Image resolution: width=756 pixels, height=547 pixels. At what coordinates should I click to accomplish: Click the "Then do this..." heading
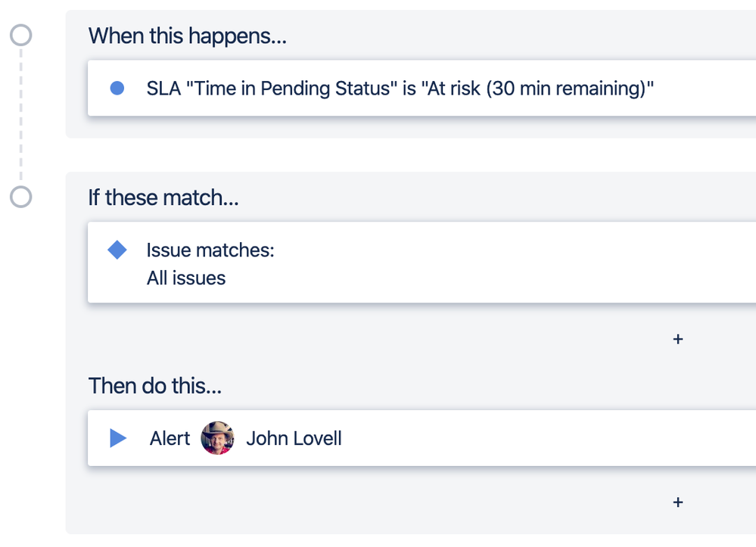point(155,386)
